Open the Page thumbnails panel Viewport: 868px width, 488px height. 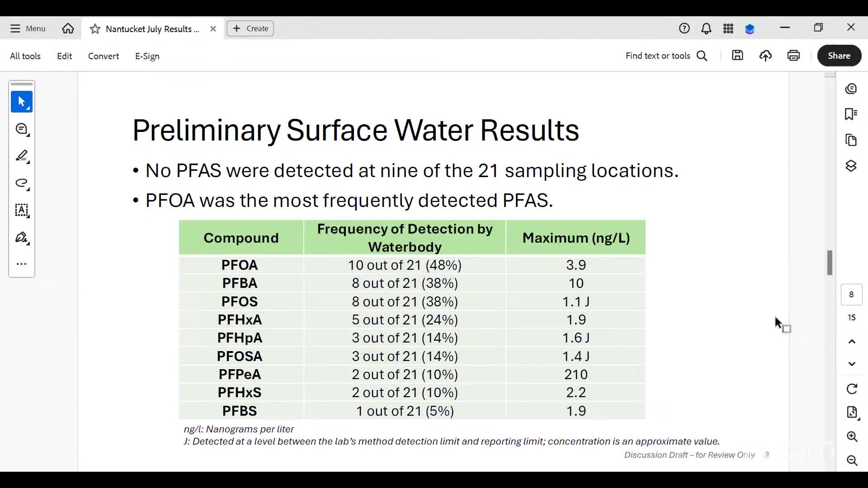[852, 140]
